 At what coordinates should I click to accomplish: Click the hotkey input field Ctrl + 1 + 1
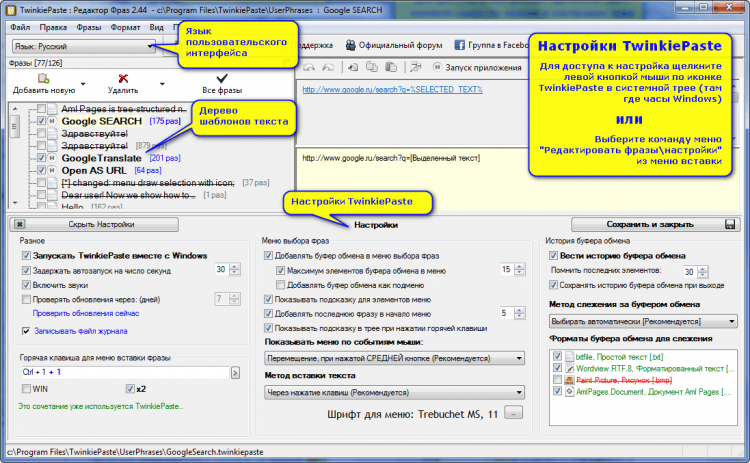click(x=125, y=372)
